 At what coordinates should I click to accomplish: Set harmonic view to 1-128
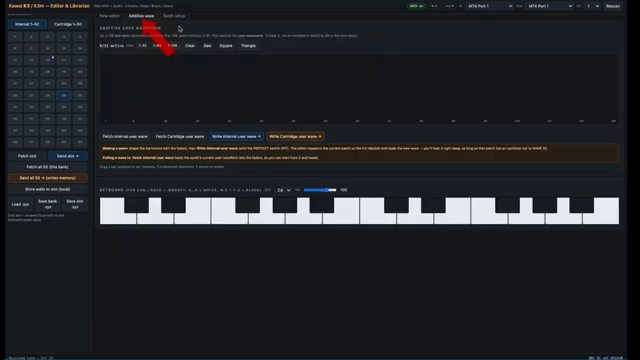click(173, 46)
